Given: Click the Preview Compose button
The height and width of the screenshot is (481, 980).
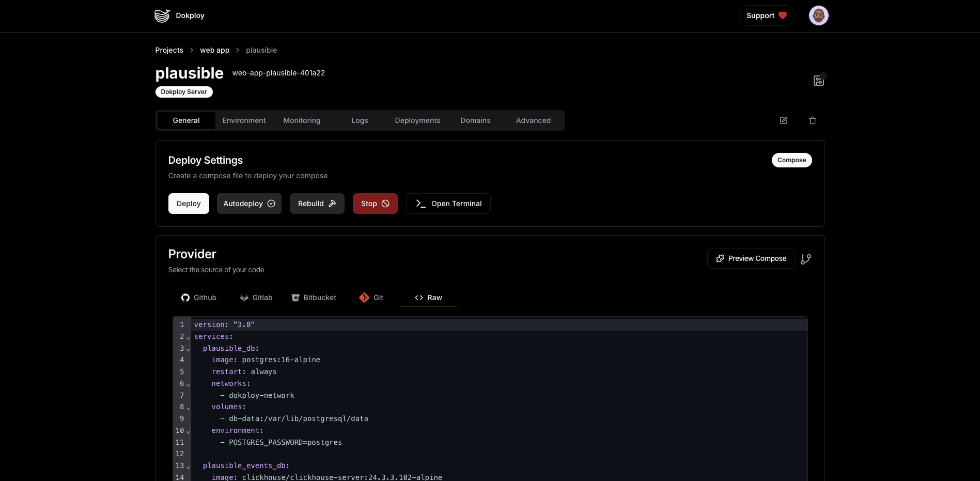Looking at the screenshot, I should pos(751,258).
